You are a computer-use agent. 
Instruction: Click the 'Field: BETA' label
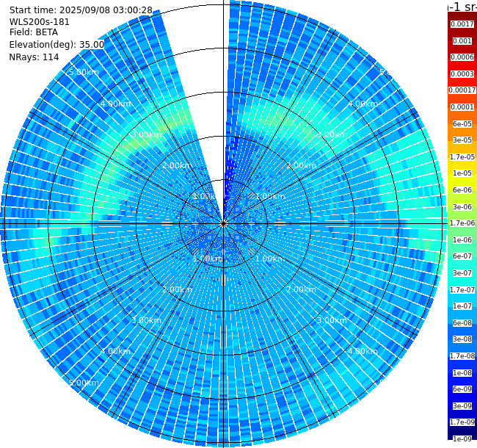click(x=34, y=32)
